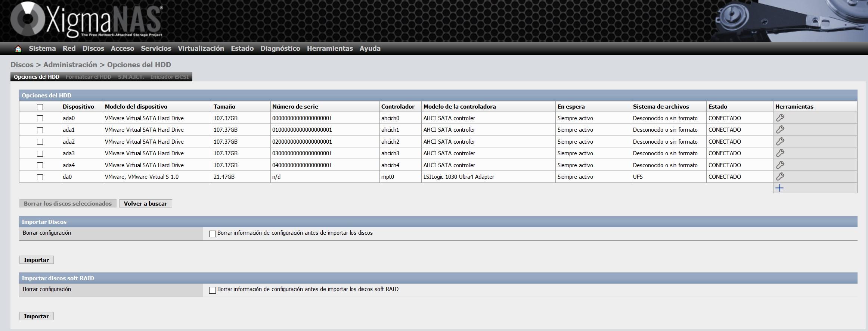Viewport: 868px width, 331px height.
Task: Switch to the Iniciador iSCSI tab
Action: pos(170,77)
